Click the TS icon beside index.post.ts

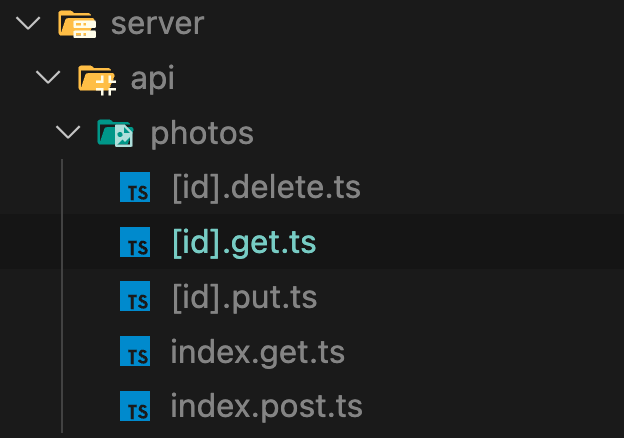coord(134,406)
